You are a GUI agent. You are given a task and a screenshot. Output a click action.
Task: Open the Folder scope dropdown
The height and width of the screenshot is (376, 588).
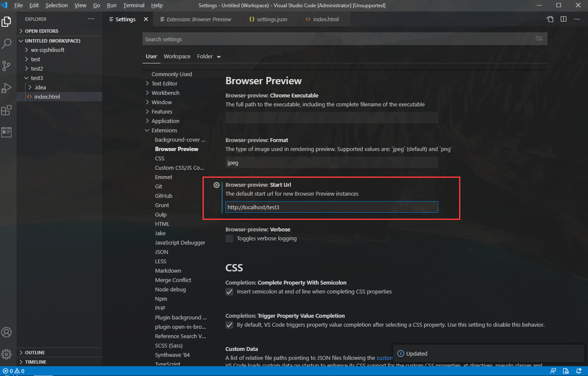(x=209, y=57)
